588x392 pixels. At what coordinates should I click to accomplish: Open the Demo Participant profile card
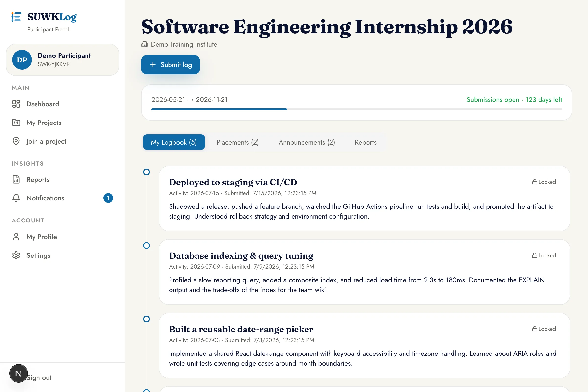pyautogui.click(x=62, y=60)
